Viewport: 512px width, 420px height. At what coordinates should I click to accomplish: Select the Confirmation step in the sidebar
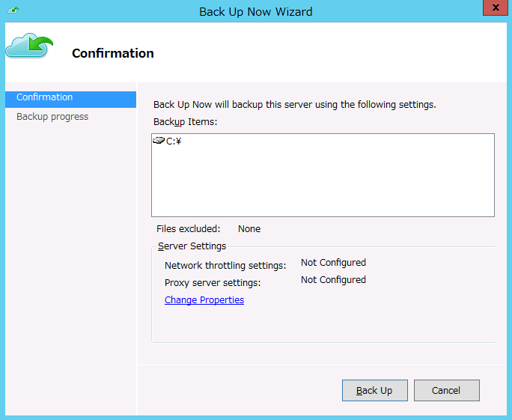(45, 97)
